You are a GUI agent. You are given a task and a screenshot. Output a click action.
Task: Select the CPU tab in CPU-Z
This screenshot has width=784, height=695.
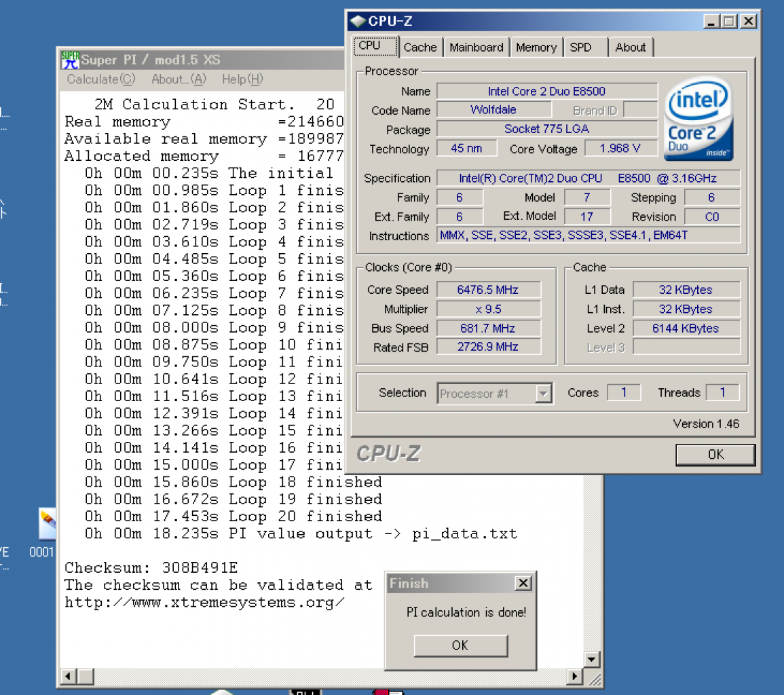[x=375, y=45]
